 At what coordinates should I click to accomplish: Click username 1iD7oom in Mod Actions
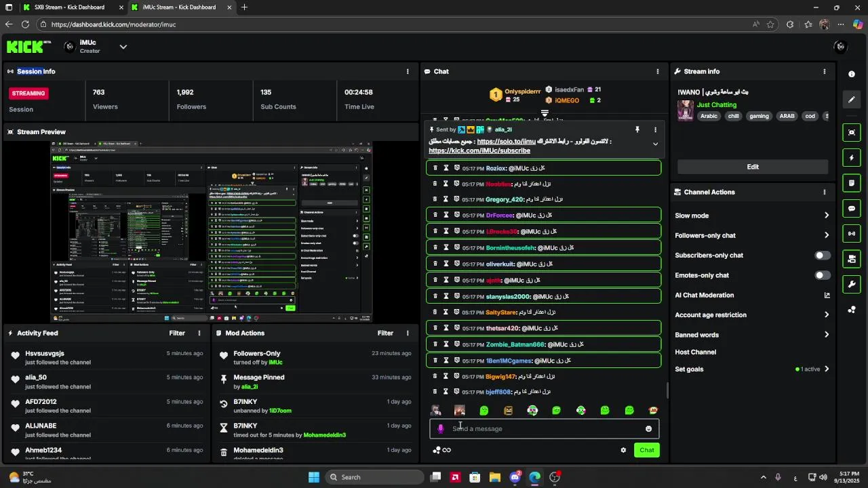[x=280, y=411]
